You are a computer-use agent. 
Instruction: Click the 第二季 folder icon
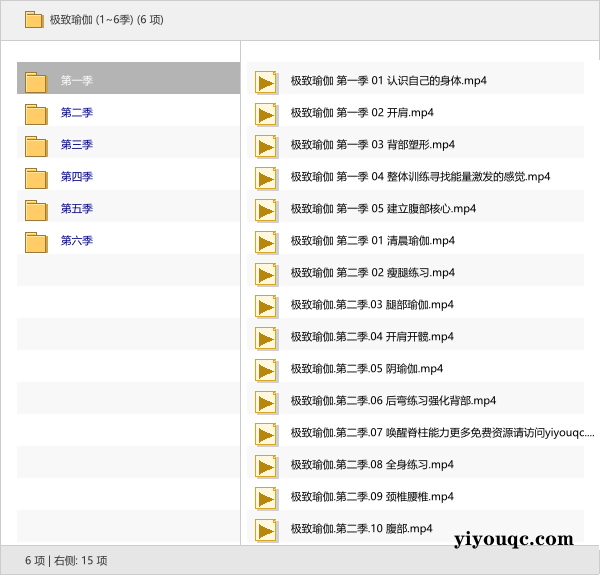(x=36, y=114)
